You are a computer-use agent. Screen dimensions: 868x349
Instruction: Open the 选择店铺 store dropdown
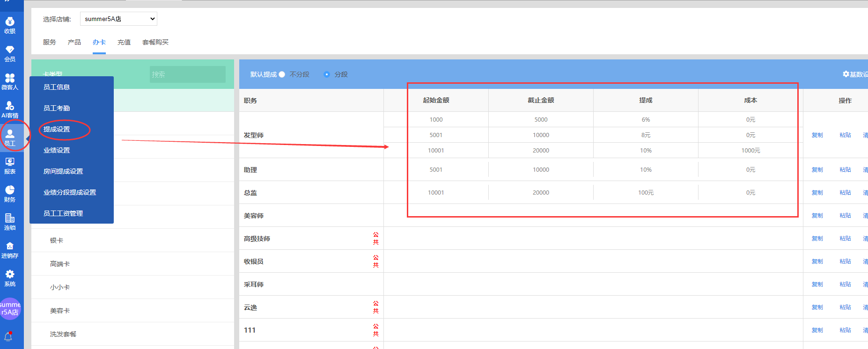(118, 19)
